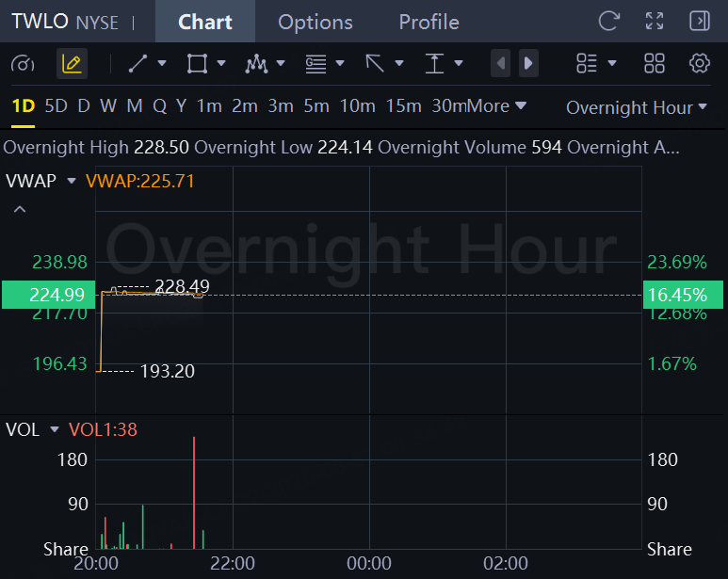The image size is (728, 579).
Task: Open the wave pattern dropdown arrow
Action: tap(281, 63)
